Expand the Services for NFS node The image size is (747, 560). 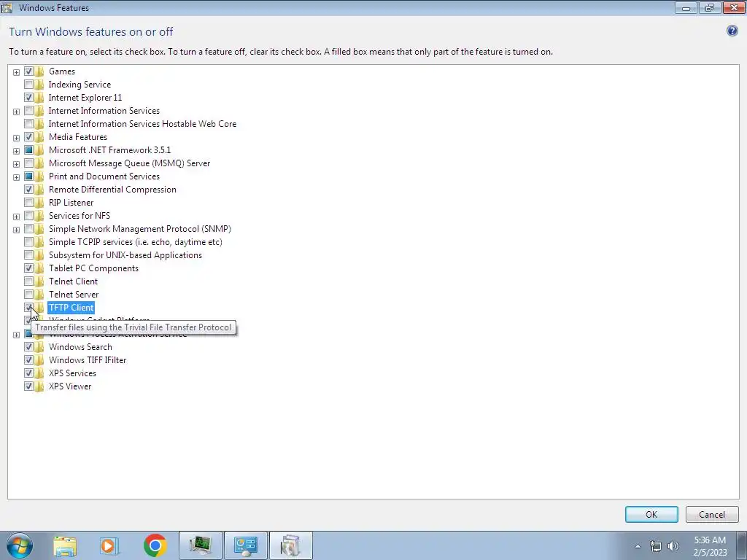tap(16, 217)
